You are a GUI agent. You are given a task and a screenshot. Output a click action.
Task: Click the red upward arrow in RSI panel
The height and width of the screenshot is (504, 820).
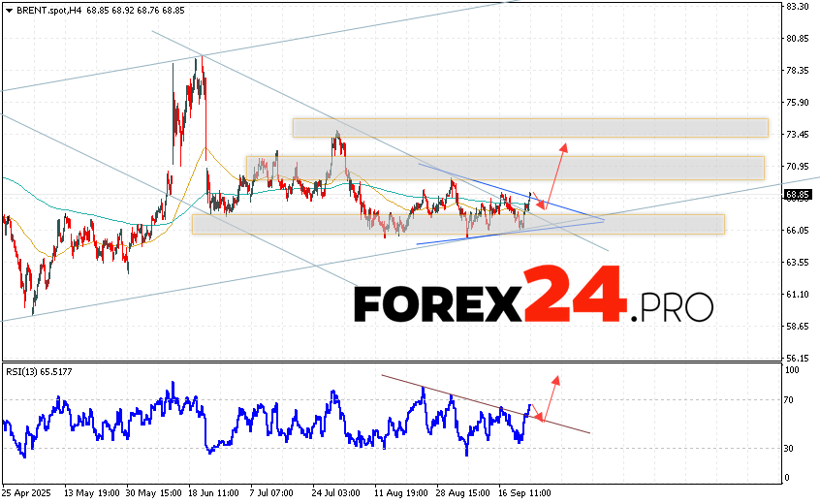[x=550, y=395]
